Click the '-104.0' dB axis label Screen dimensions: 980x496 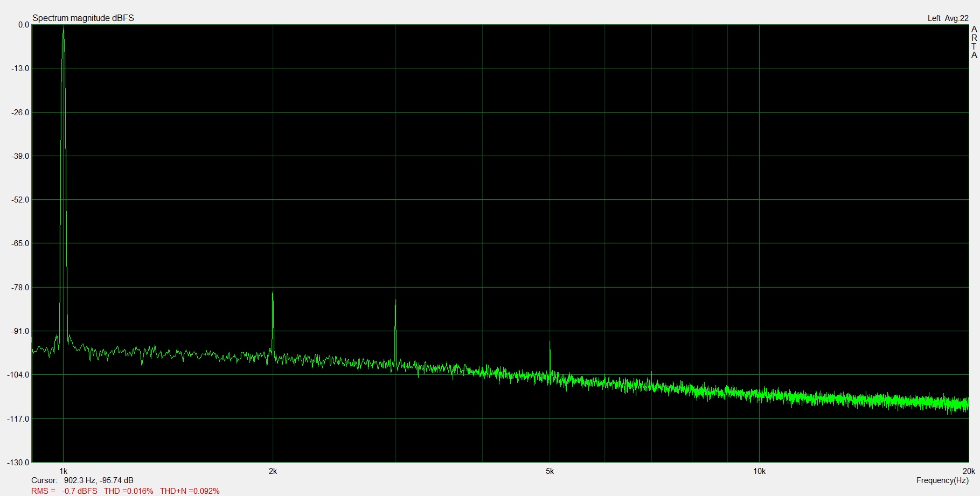(18, 375)
